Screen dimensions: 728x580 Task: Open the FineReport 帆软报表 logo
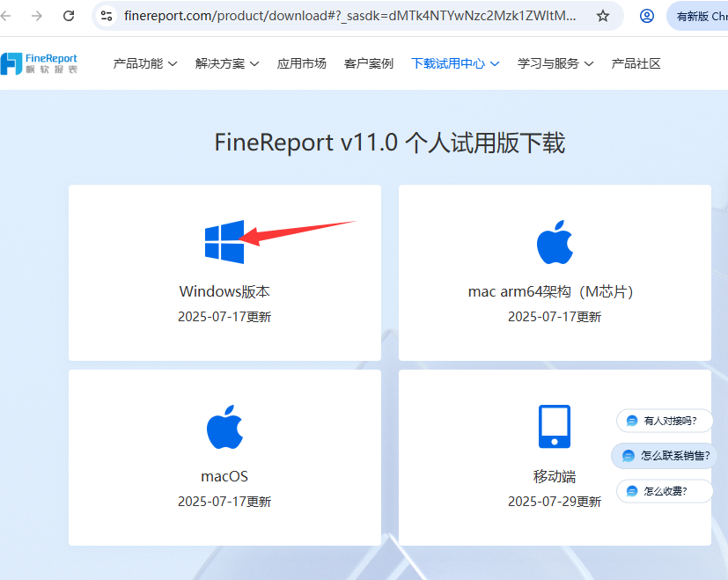[39, 63]
